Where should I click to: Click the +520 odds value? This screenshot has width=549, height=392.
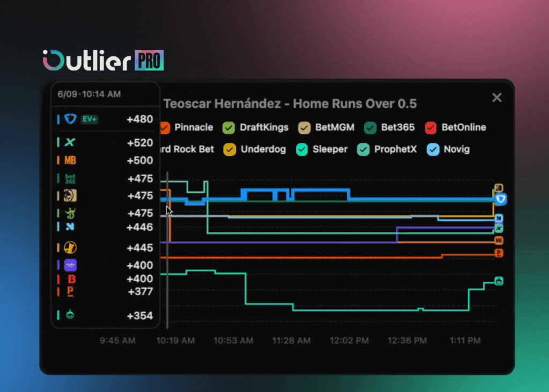140,142
